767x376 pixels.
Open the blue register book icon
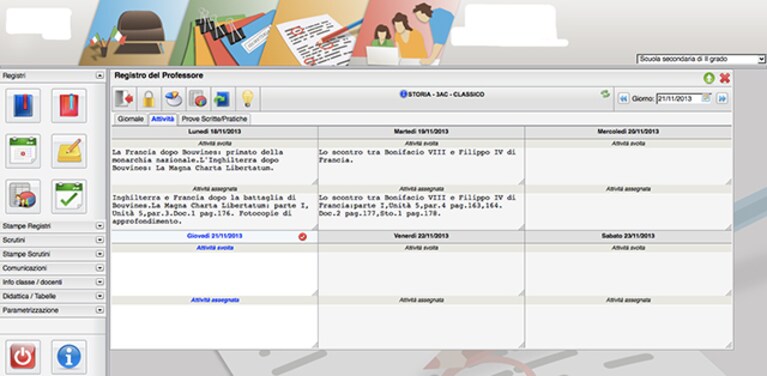click(x=23, y=106)
